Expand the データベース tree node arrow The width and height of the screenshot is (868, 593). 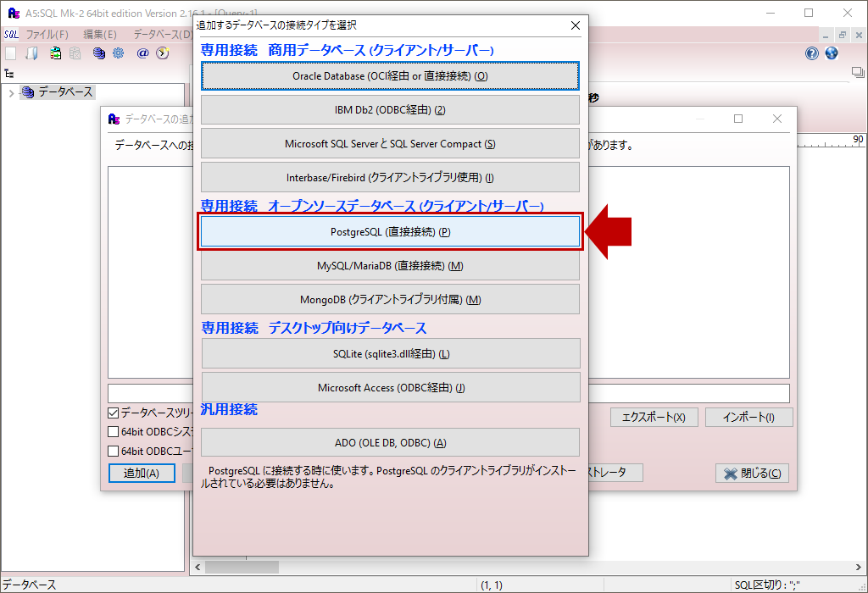click(11, 93)
